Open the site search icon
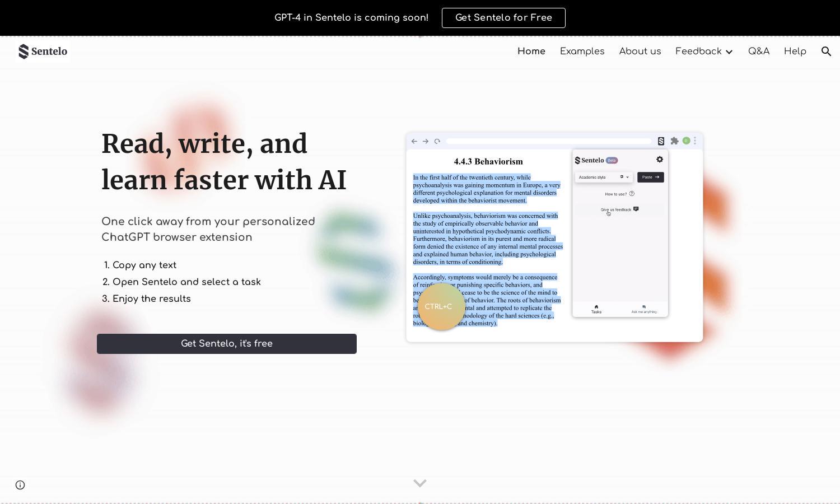This screenshot has height=504, width=840. (826, 52)
